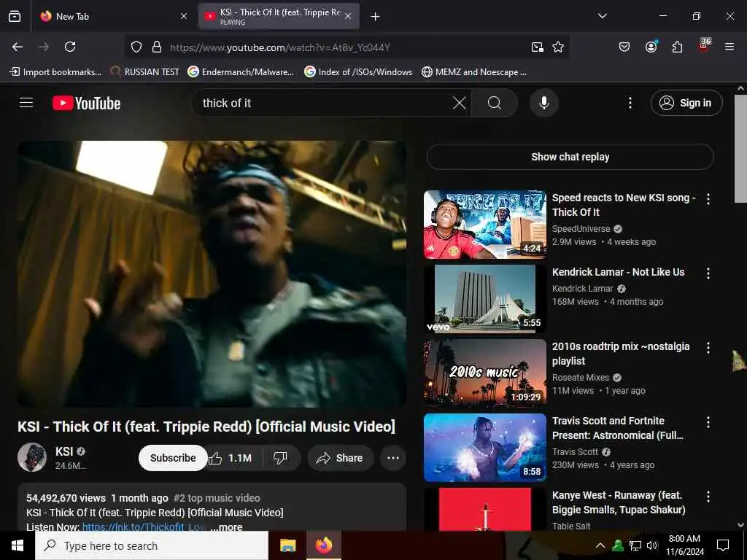This screenshot has height=560, width=747.
Task: Show hidden system tray icons
Action: point(600,545)
